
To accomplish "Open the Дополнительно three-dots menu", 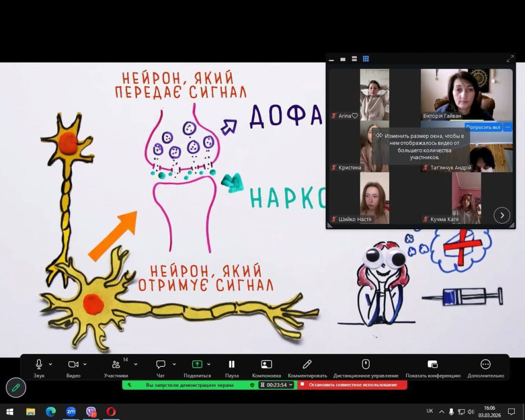I will 486,365.
